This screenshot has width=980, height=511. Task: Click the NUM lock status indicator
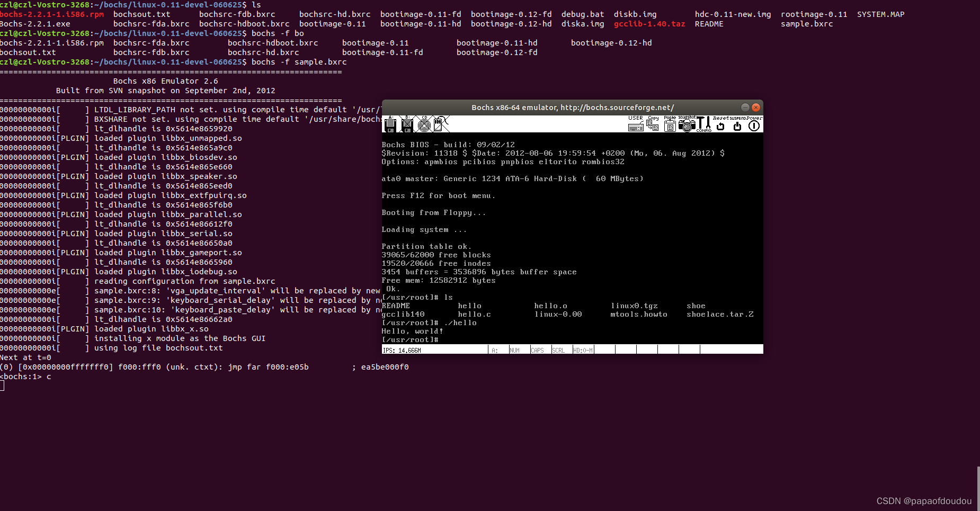tap(520, 349)
